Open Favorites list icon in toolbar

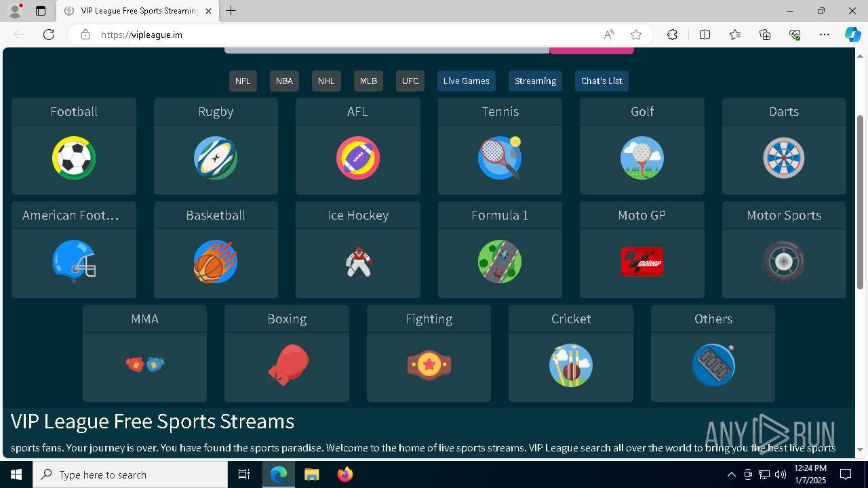735,35
